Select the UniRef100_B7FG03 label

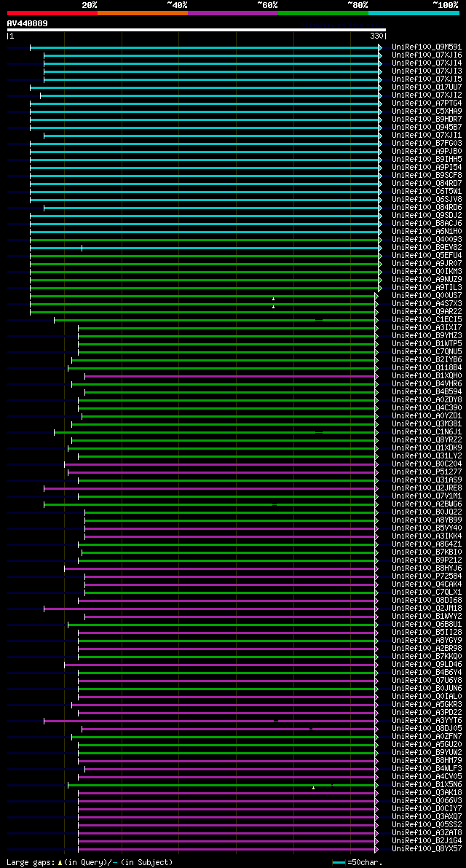click(x=427, y=144)
